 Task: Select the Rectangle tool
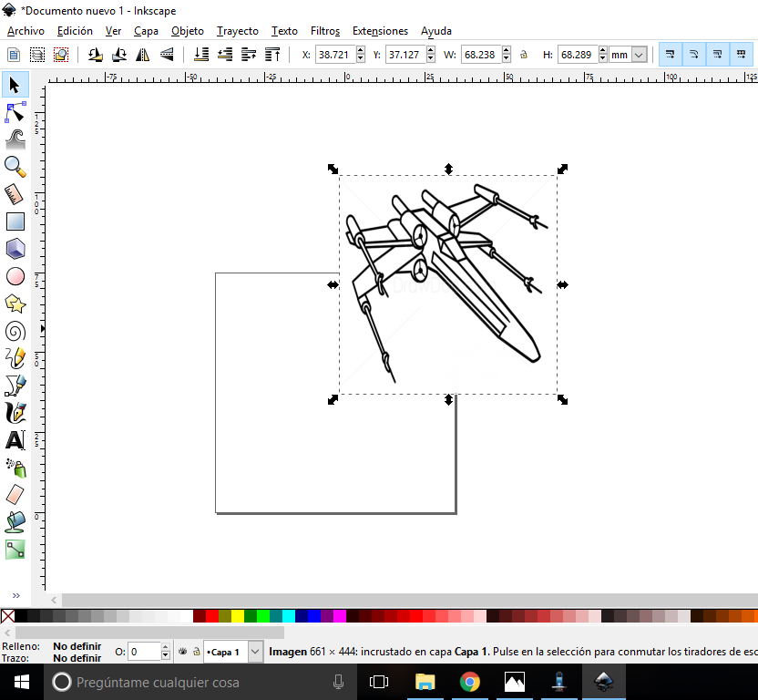pyautogui.click(x=15, y=221)
